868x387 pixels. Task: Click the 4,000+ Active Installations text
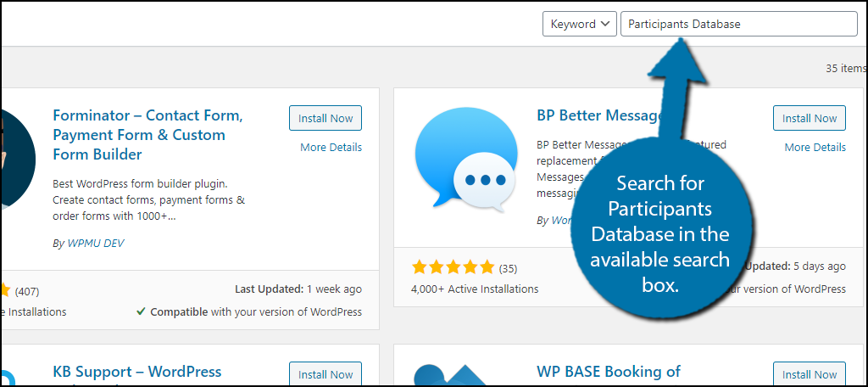tap(475, 289)
